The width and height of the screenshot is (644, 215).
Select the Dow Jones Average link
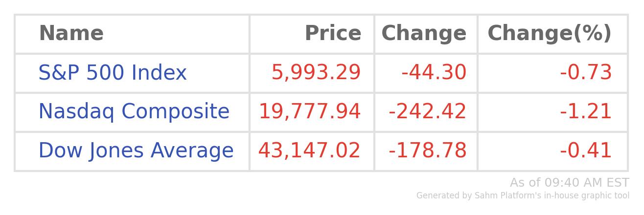[136, 151]
